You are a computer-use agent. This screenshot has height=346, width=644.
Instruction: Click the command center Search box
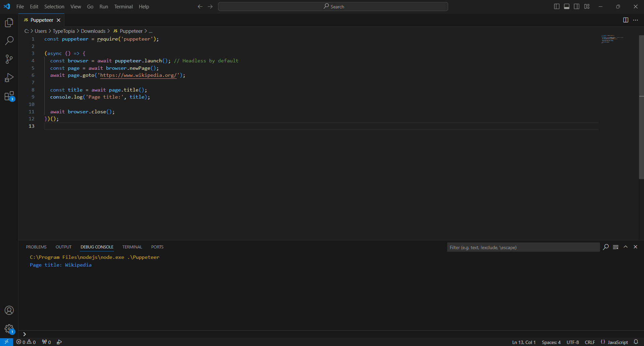(333, 6)
